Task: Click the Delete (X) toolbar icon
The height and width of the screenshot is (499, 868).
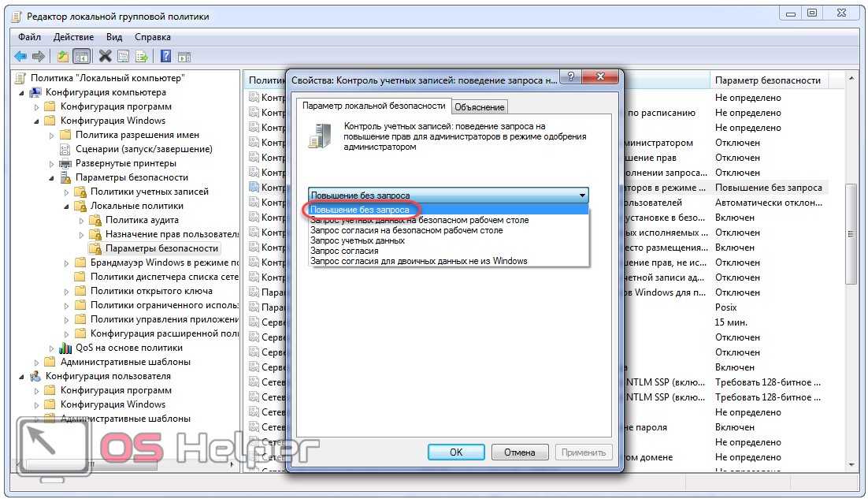Action: pyautogui.click(x=105, y=56)
